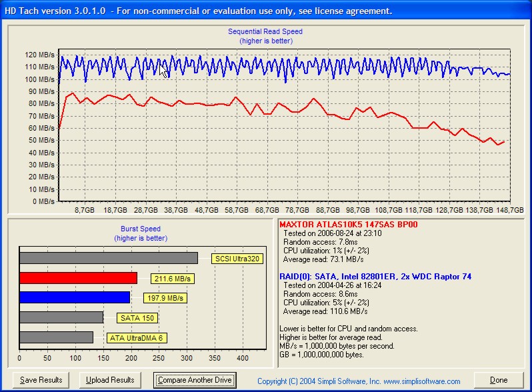The image size is (532, 392).
Task: Click the SATA 150 label
Action: (137, 318)
